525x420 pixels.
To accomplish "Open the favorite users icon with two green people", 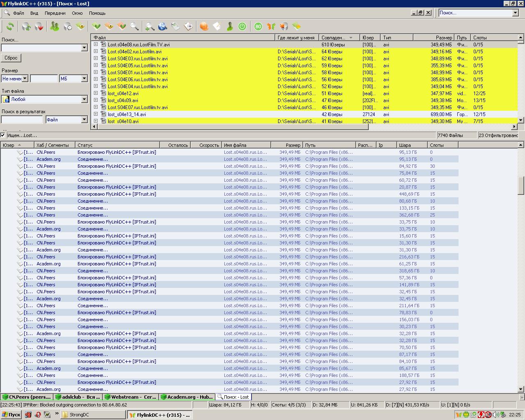I will [x=55, y=27].
